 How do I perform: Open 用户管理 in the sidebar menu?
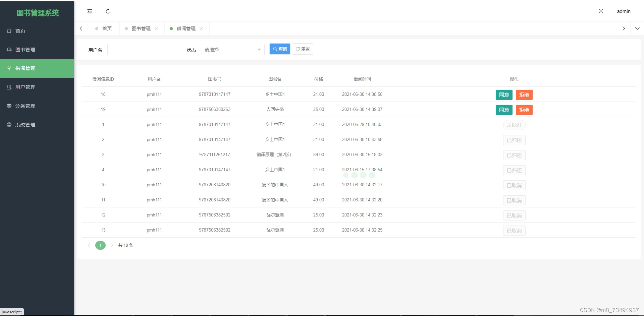point(37,87)
